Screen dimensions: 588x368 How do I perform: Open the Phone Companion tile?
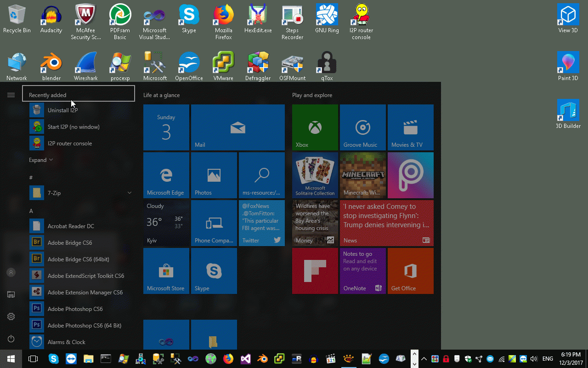tap(214, 223)
